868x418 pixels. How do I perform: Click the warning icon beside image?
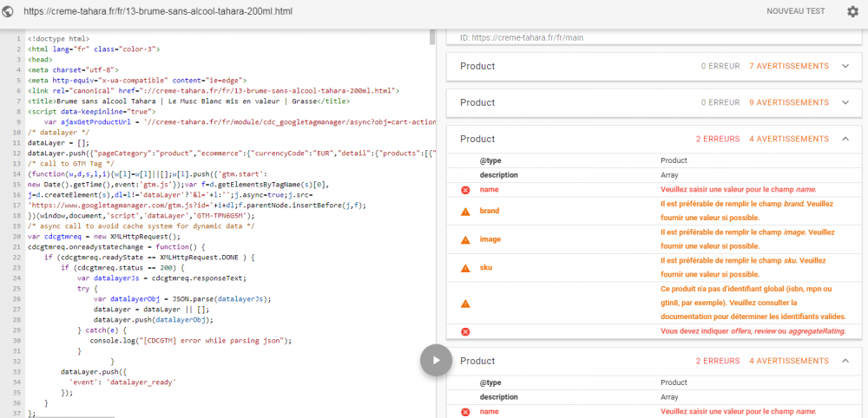(x=465, y=239)
